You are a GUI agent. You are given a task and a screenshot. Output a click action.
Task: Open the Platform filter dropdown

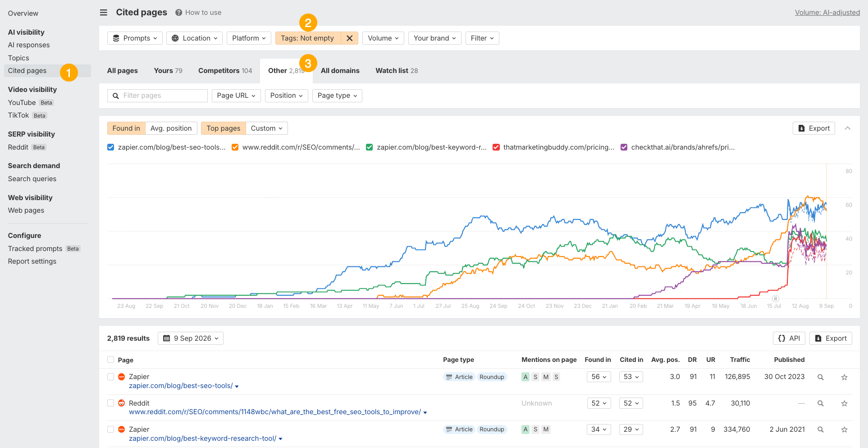pos(249,38)
